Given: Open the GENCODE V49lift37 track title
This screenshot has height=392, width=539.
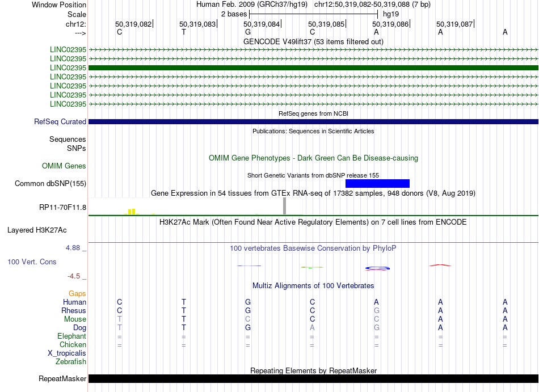Looking at the screenshot, I should [313, 41].
